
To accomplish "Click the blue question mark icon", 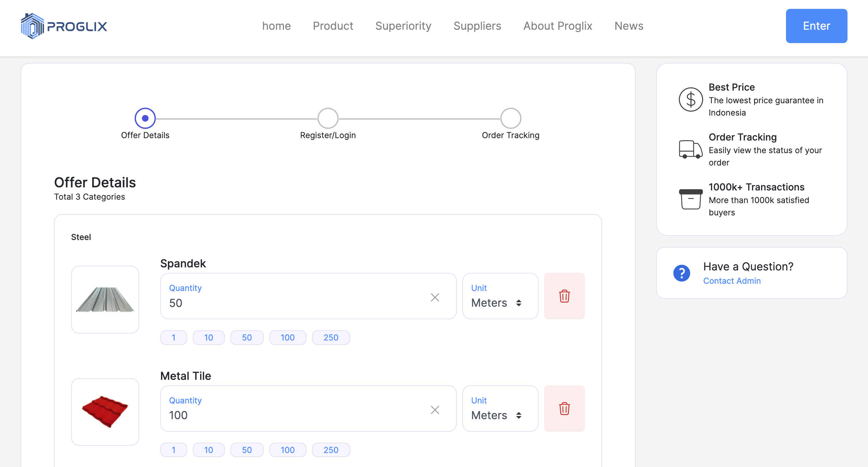I will 681,273.
